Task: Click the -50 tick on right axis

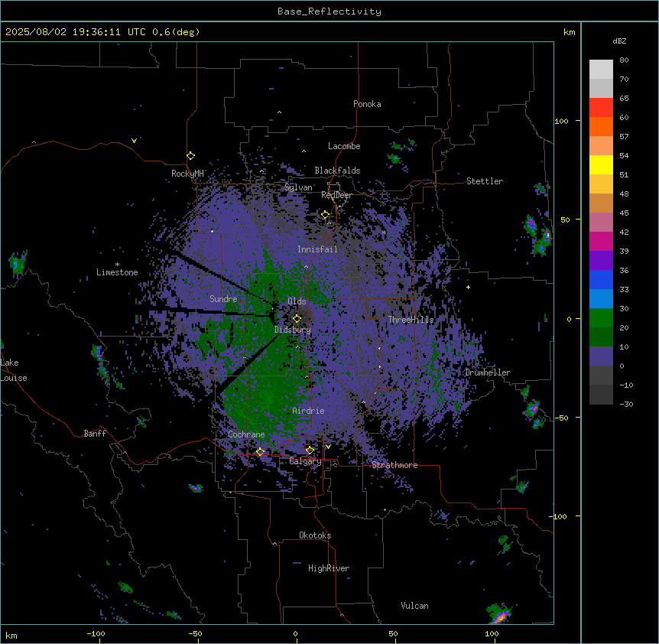Action: pos(561,418)
